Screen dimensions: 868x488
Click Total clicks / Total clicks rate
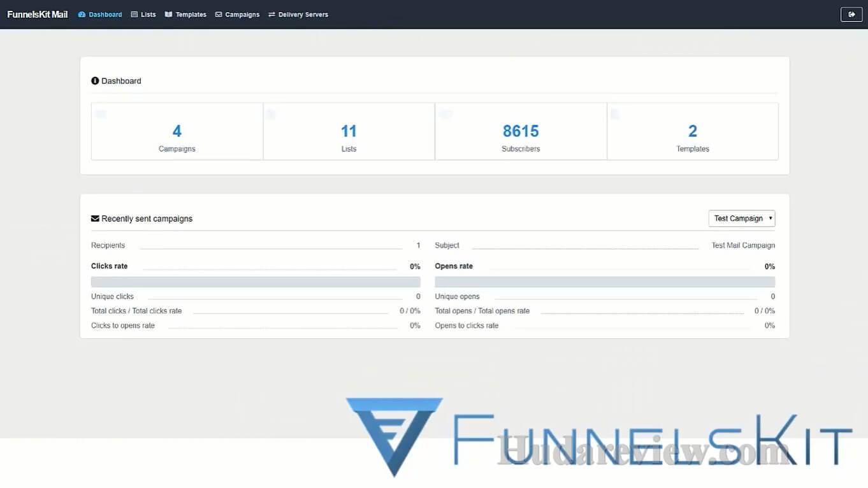136,311
